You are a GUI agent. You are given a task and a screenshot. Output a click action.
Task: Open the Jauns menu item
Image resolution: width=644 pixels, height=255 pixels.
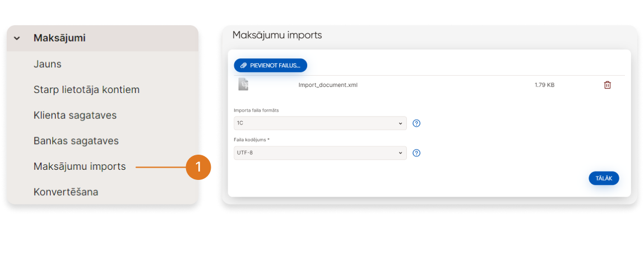48,64
